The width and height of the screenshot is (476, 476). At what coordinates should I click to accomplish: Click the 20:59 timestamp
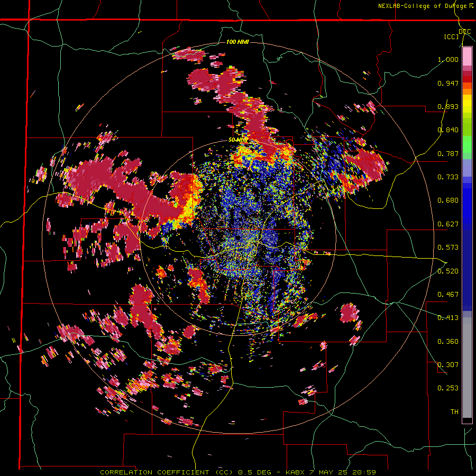pyautogui.click(x=364, y=472)
